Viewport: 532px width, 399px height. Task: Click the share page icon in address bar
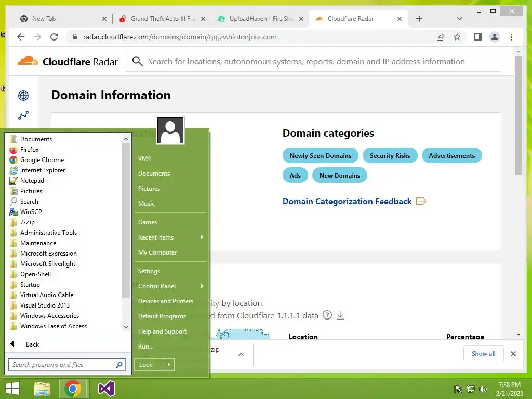point(441,37)
